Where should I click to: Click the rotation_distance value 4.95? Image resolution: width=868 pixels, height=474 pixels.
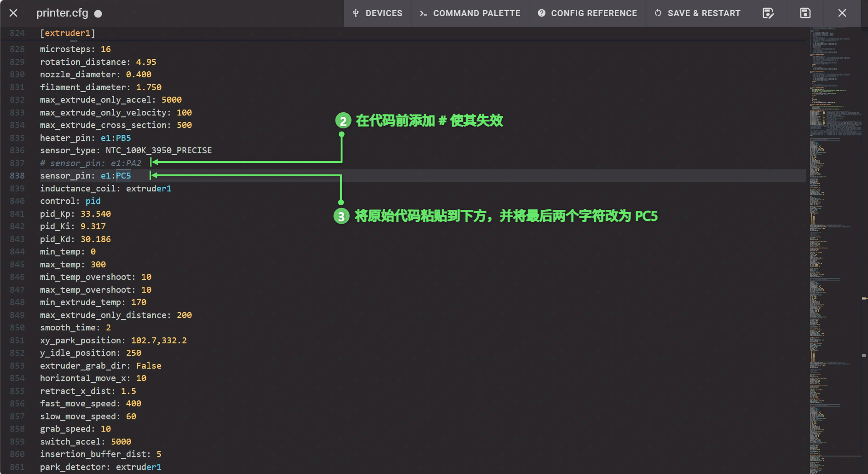click(146, 62)
